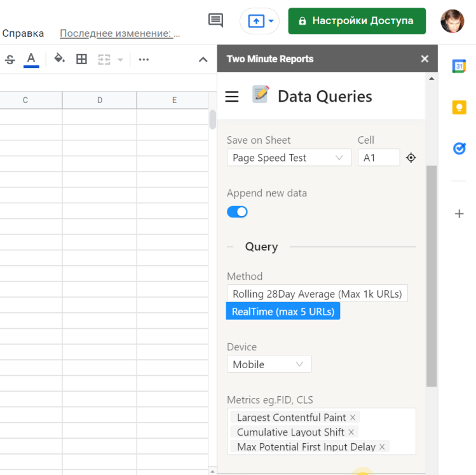Viewport: 476px width, 475px height.
Task: Open the comment history icon
Action: tap(215, 20)
